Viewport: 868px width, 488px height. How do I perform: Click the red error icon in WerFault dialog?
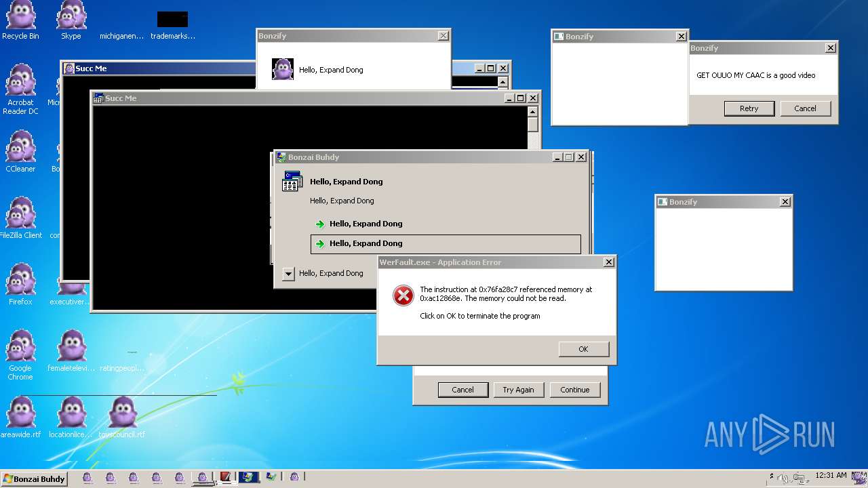tap(403, 296)
